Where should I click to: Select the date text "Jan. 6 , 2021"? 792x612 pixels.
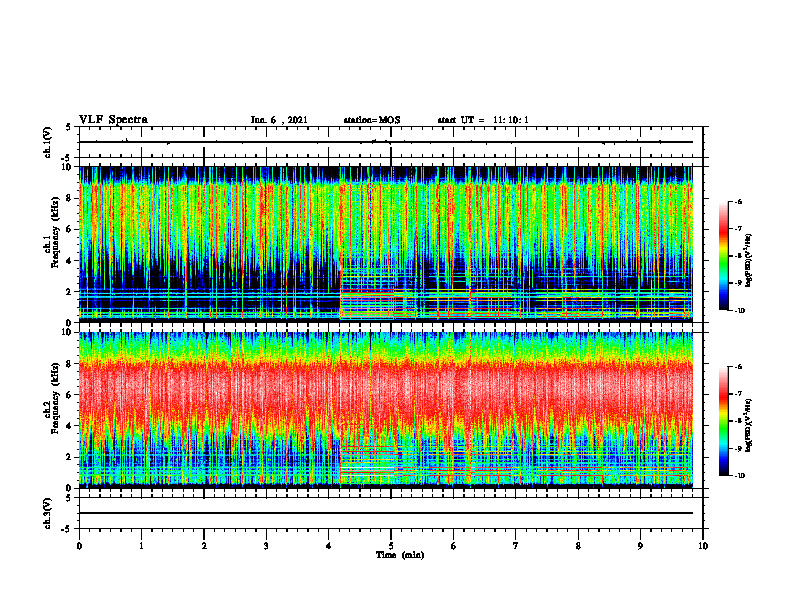pyautogui.click(x=279, y=120)
